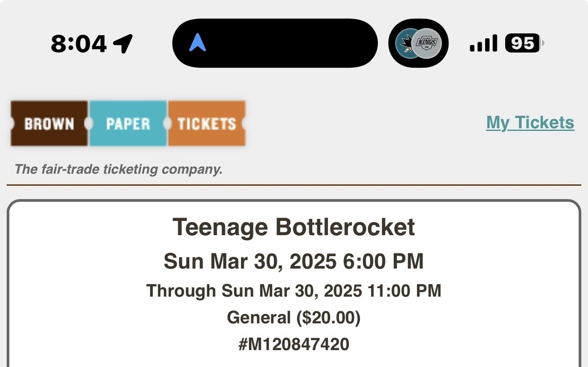Tap the brown BROWN logo segment
The image size is (588, 367).
point(49,123)
